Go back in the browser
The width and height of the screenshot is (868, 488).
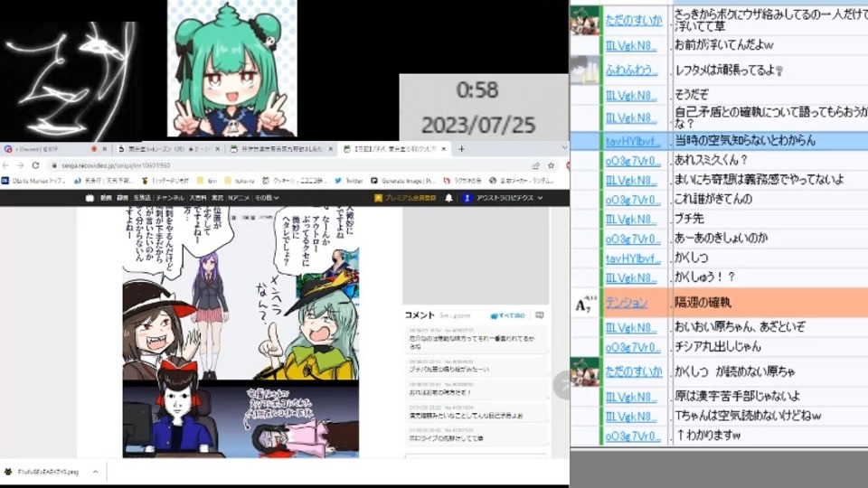(6, 165)
